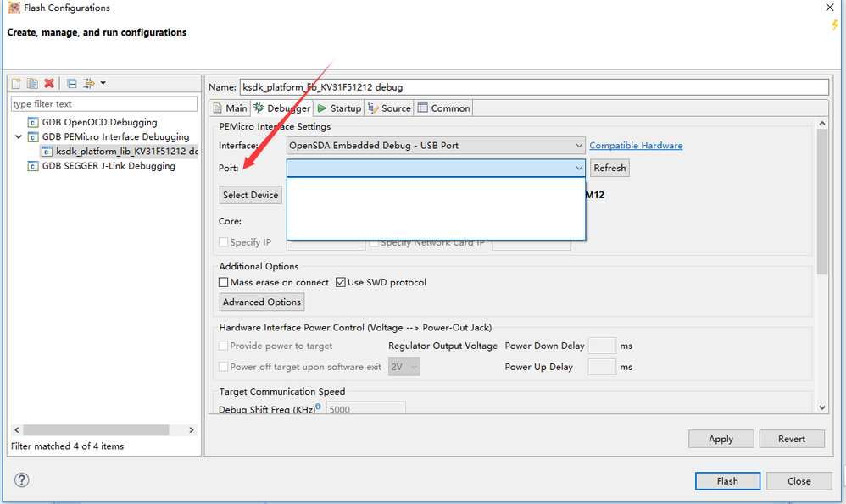Close the Flash Configurations window
The image size is (846, 504).
[x=830, y=8]
